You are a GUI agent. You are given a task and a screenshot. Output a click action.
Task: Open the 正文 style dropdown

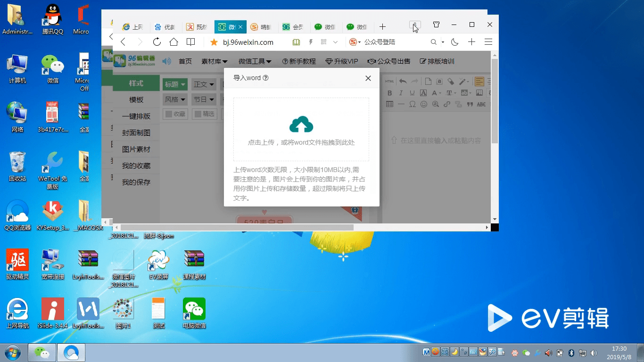pyautogui.click(x=204, y=84)
